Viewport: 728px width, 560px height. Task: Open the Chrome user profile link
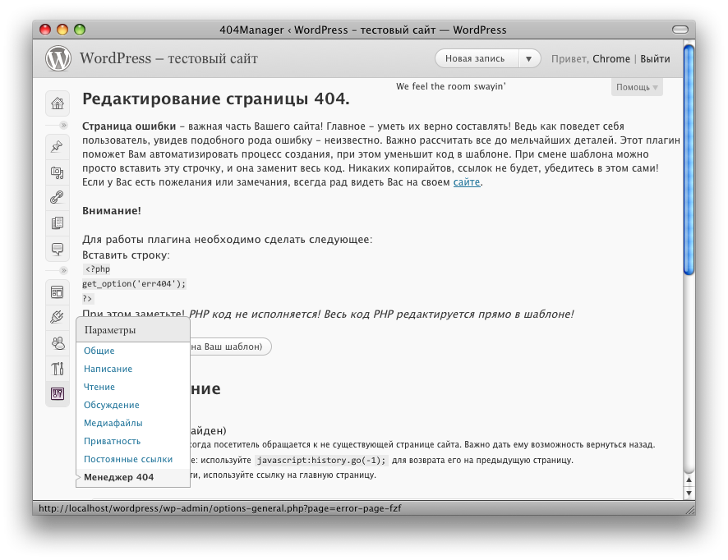(611, 59)
